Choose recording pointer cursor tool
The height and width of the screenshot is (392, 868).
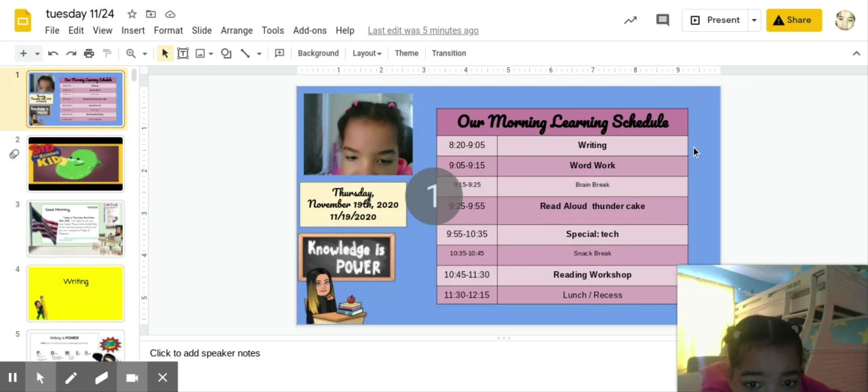(40, 378)
